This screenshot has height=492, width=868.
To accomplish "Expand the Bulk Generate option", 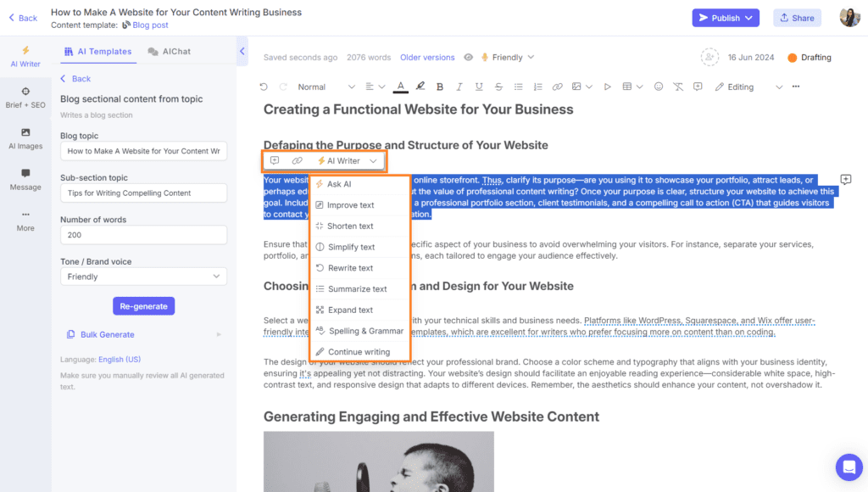I will (x=143, y=335).
